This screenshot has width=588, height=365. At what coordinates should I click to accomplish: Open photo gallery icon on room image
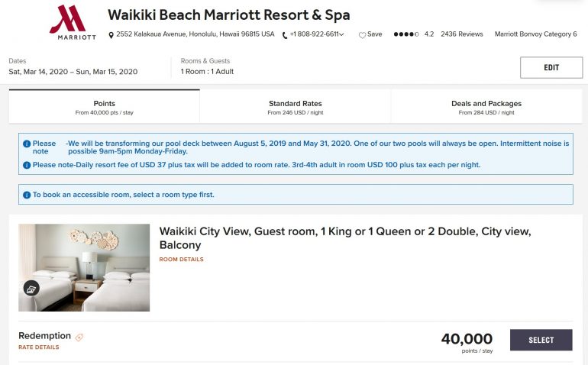(x=31, y=288)
